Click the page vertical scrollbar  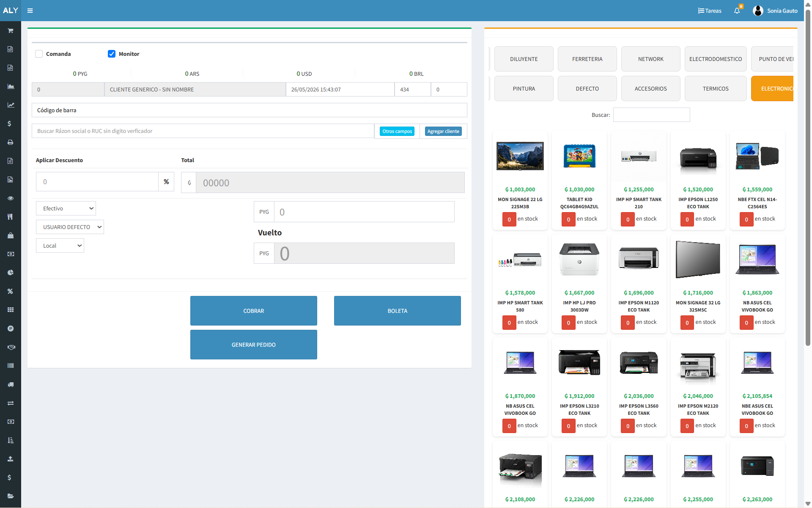click(x=808, y=178)
